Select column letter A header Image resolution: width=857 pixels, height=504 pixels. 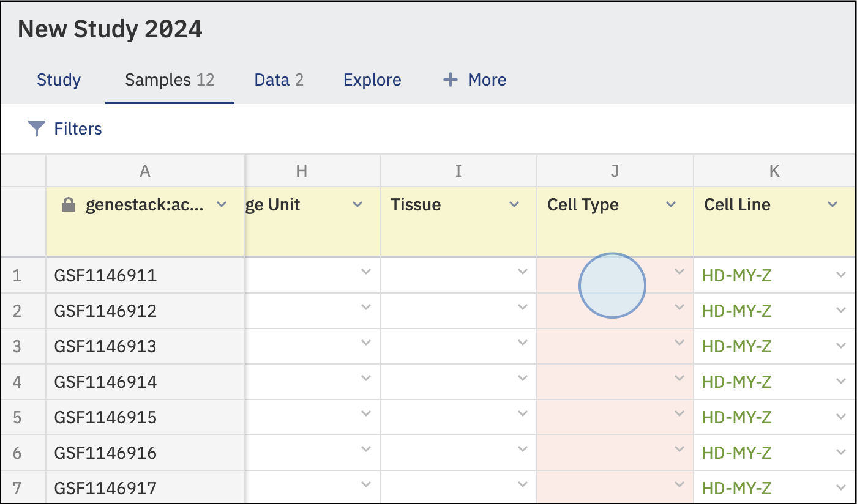(145, 171)
